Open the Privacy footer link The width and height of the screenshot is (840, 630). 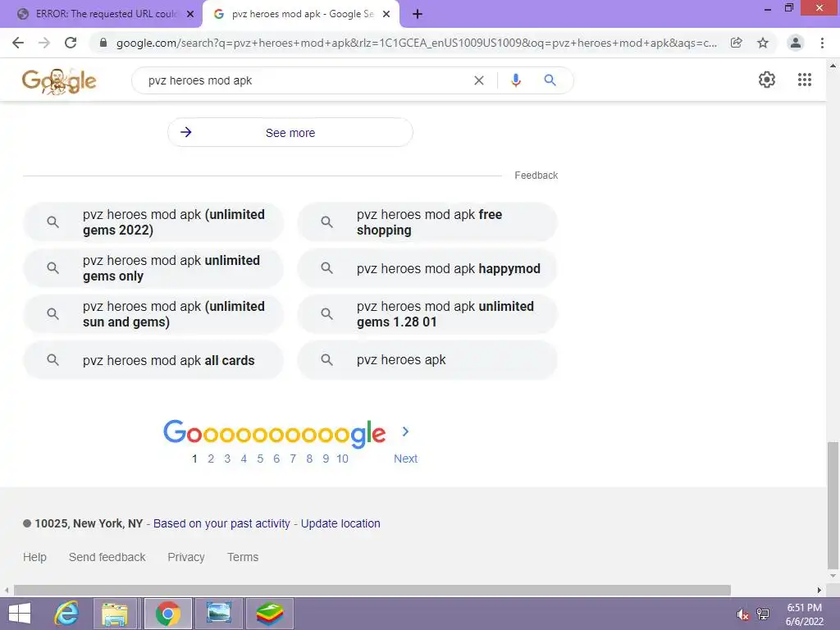click(x=186, y=557)
